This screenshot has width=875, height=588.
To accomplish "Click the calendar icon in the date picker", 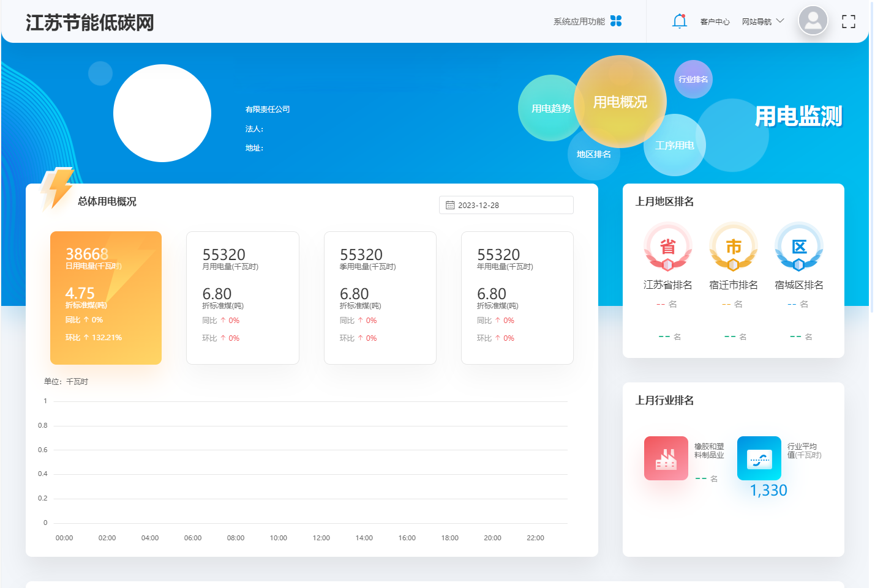I will (x=450, y=205).
